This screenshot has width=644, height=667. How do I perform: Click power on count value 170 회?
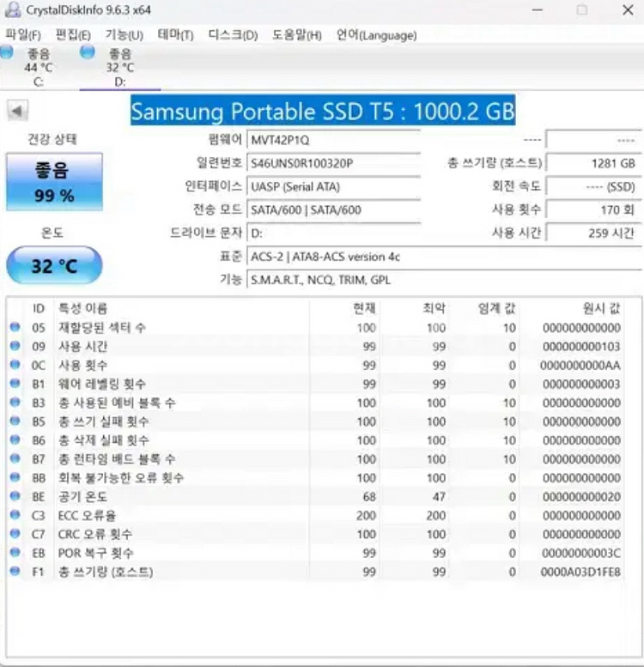pos(594,209)
